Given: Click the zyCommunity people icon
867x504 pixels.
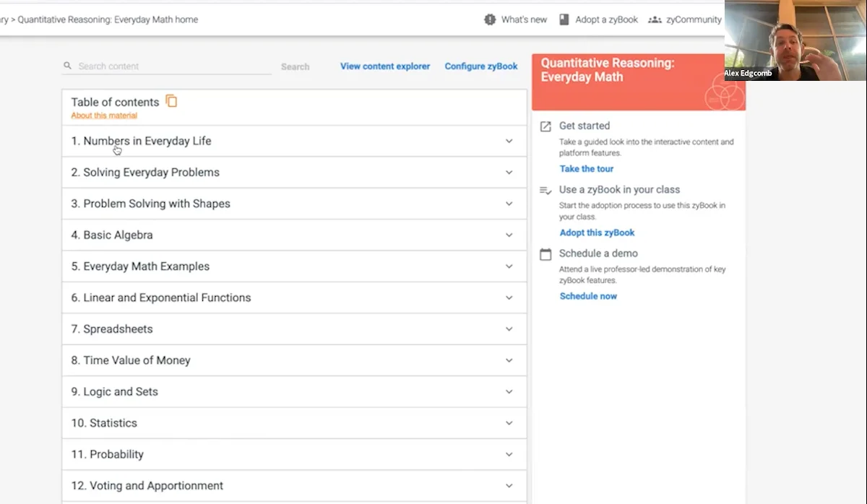Looking at the screenshot, I should point(655,19).
